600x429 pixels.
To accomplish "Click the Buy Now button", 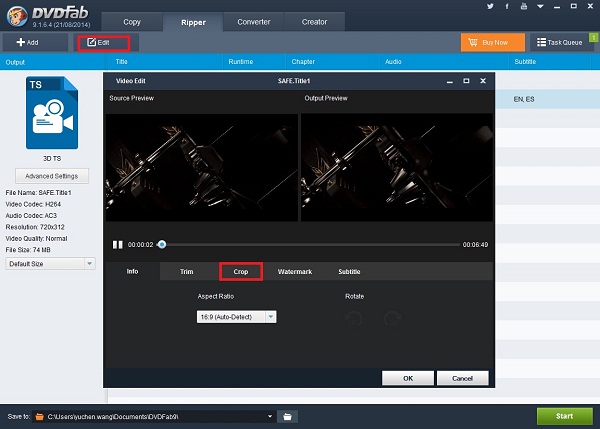I will (x=493, y=42).
